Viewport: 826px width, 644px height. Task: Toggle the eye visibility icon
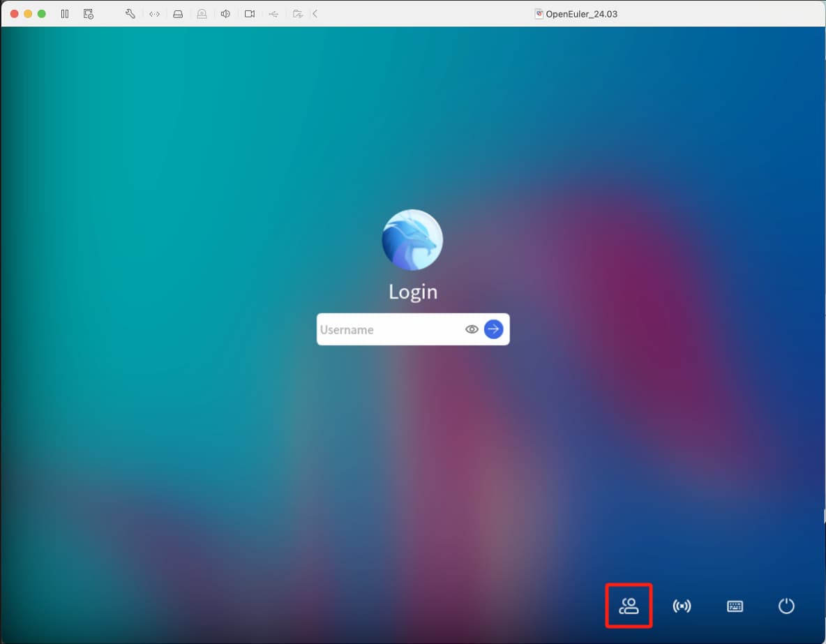[472, 329]
